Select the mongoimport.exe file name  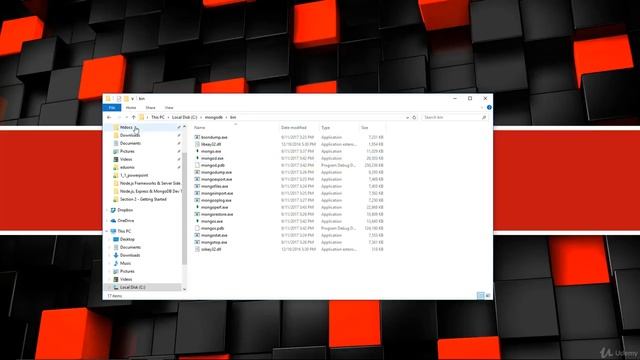click(217, 193)
